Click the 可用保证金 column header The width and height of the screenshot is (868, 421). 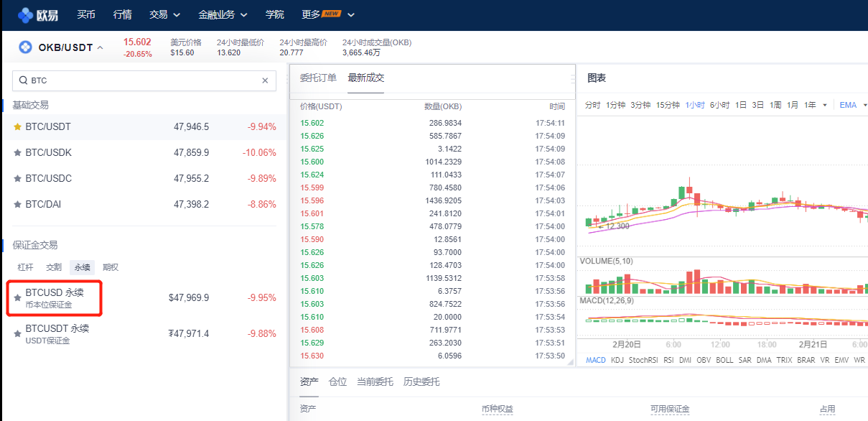pyautogui.click(x=670, y=409)
